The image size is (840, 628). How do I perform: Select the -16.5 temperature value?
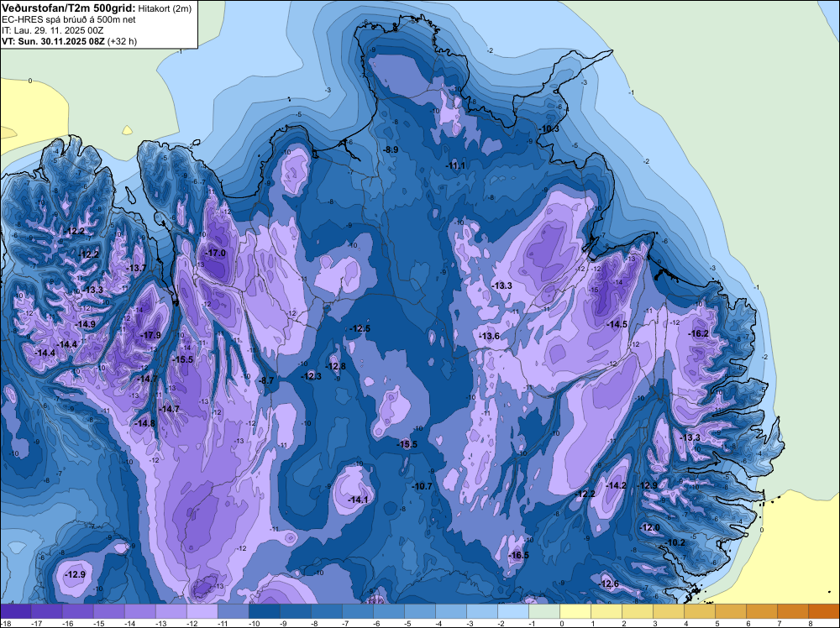coord(518,555)
